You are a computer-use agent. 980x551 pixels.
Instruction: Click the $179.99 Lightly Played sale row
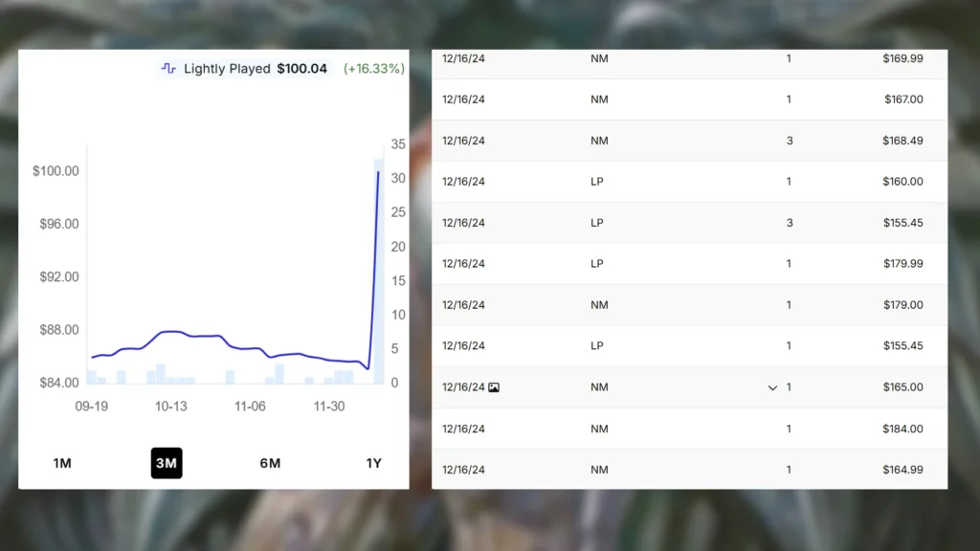689,264
